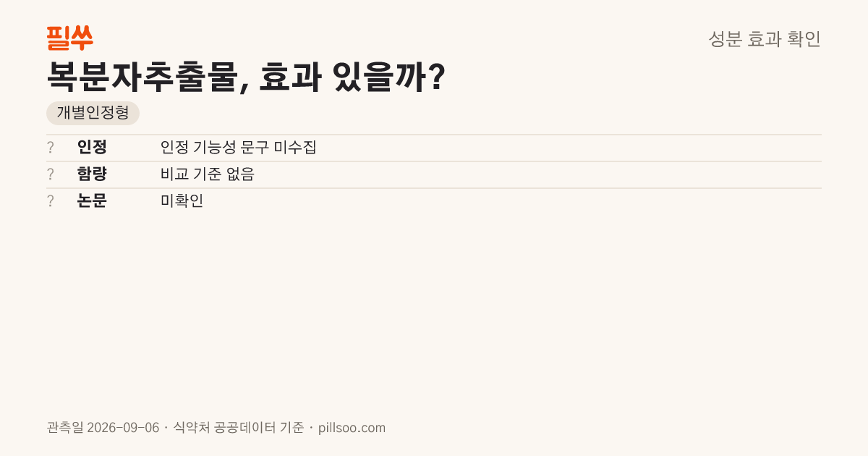Click the 성분 효과 확인 header label
This screenshot has height=456, width=868.
click(x=765, y=38)
